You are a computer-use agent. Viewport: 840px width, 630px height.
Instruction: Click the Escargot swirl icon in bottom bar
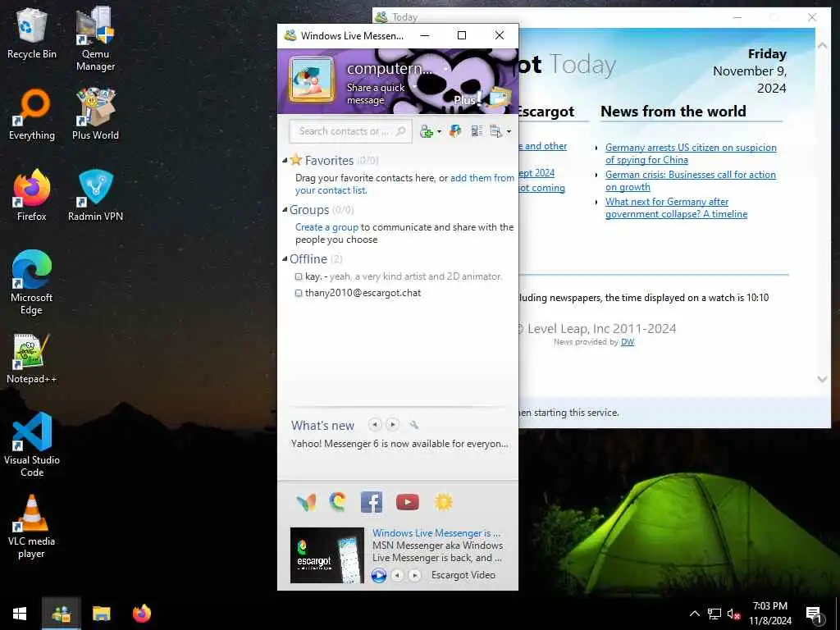(337, 502)
